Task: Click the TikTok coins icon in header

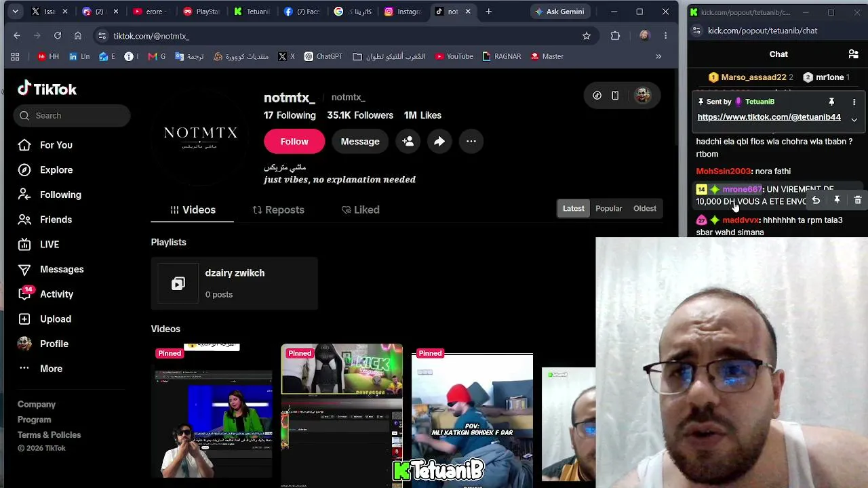Action: (597, 96)
